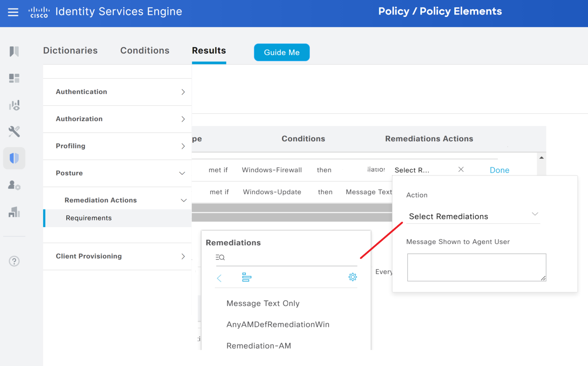Open the Select Remediations dropdown

(474, 216)
